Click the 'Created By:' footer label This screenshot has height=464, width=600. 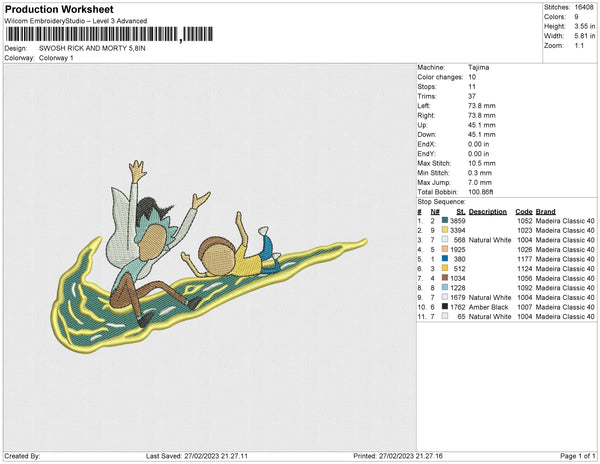(x=22, y=456)
